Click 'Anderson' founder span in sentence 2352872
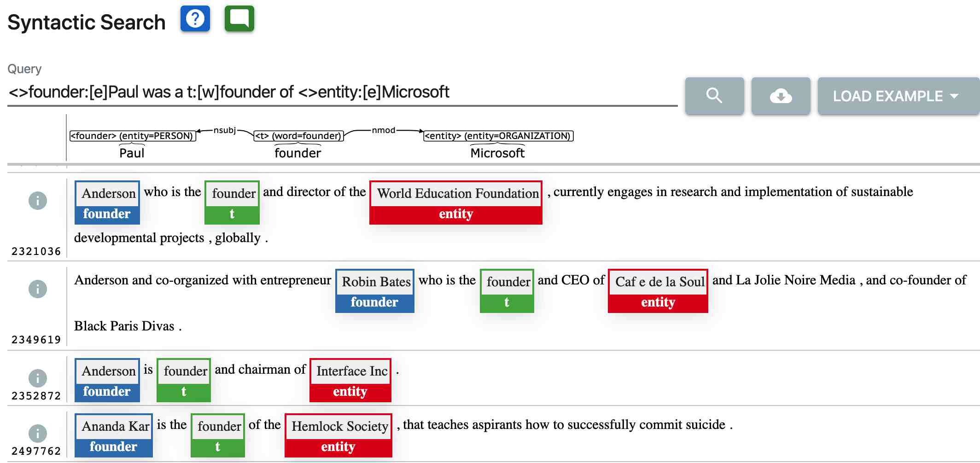This screenshot has height=463, width=980. [x=107, y=380]
